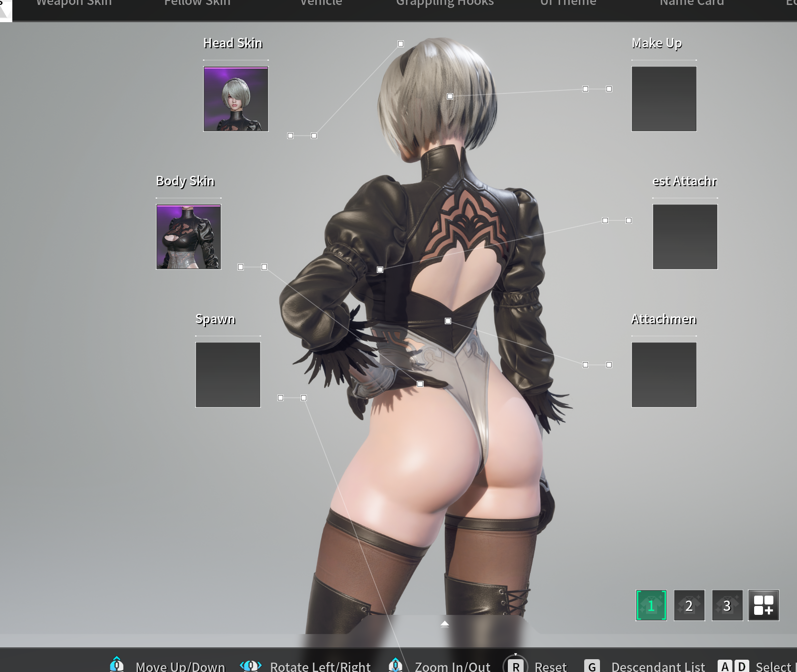
Task: Switch to the Name Card tab
Action: coord(692,3)
